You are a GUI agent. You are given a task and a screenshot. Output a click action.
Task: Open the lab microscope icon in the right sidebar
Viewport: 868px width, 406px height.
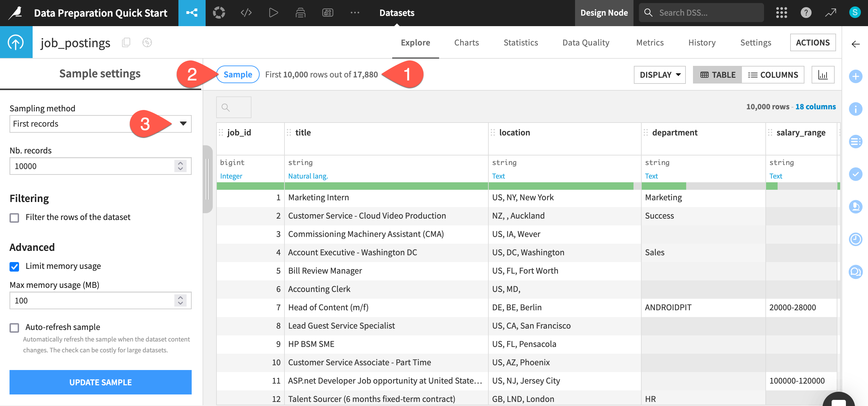point(856,207)
